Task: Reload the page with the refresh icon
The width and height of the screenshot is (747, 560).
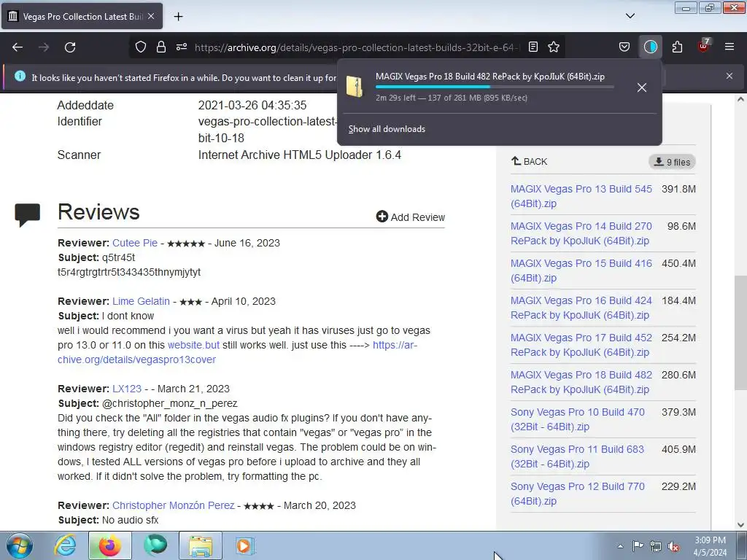Action: (x=70, y=47)
